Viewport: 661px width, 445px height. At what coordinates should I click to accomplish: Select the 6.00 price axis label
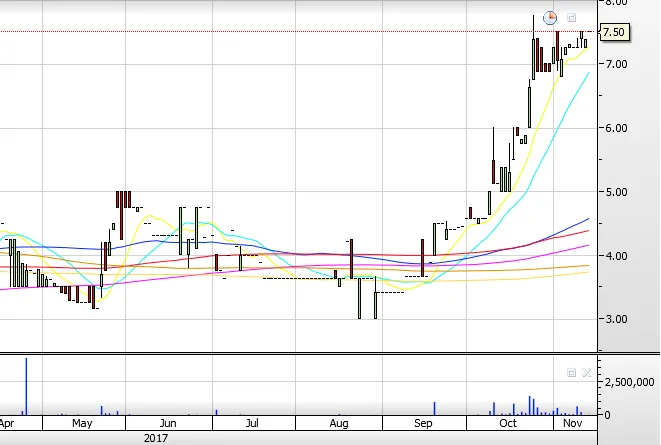[616, 128]
